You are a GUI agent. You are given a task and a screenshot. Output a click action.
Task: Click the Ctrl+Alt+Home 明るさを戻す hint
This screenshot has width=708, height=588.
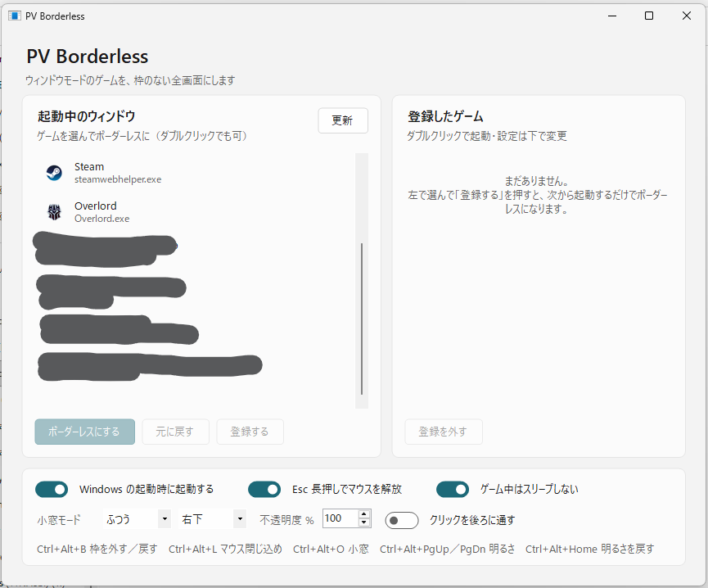589,550
